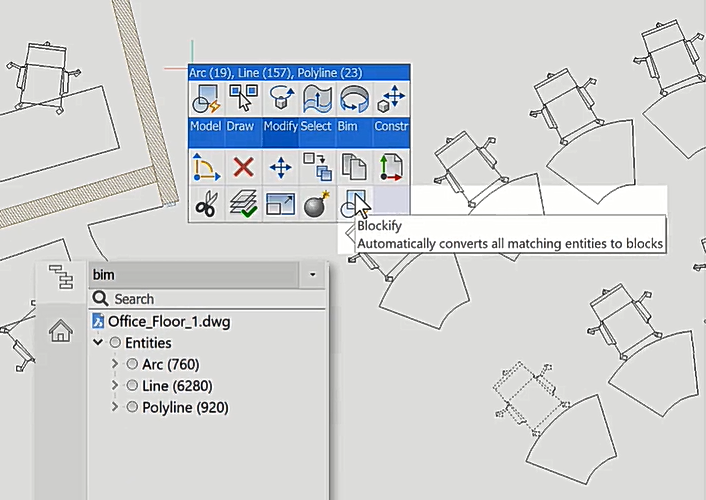Select the Line (6280) radio circle
The image size is (706, 500).
click(x=132, y=386)
